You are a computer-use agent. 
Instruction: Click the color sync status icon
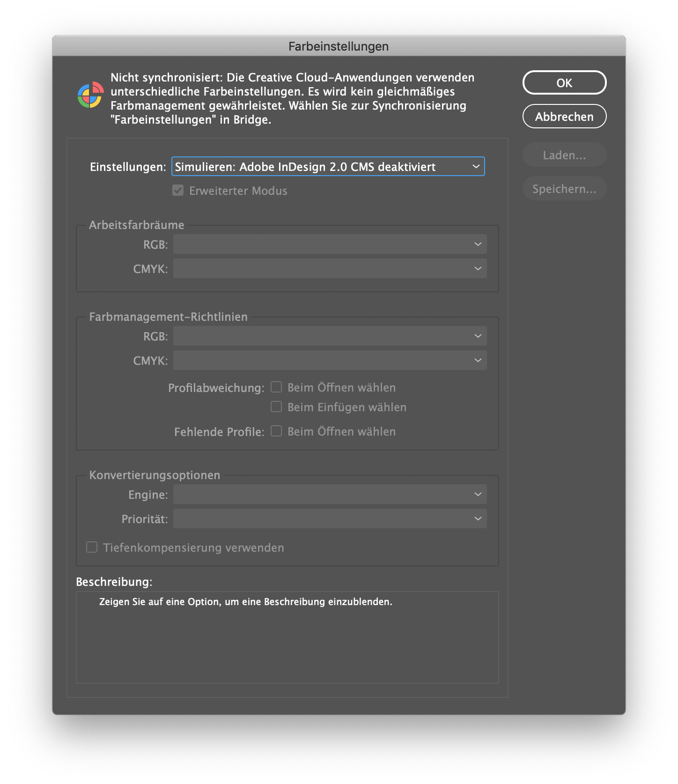pos(90,95)
